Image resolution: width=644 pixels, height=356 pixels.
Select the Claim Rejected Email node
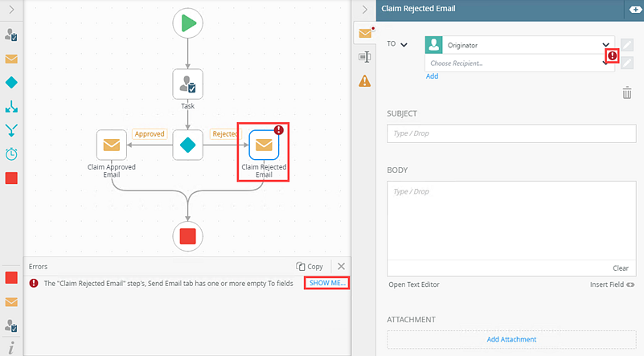coord(264,145)
